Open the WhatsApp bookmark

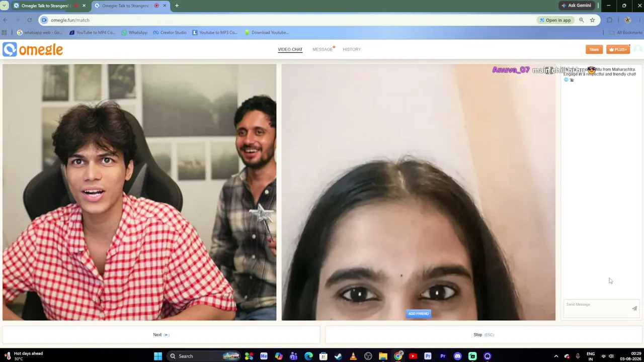[134, 33]
